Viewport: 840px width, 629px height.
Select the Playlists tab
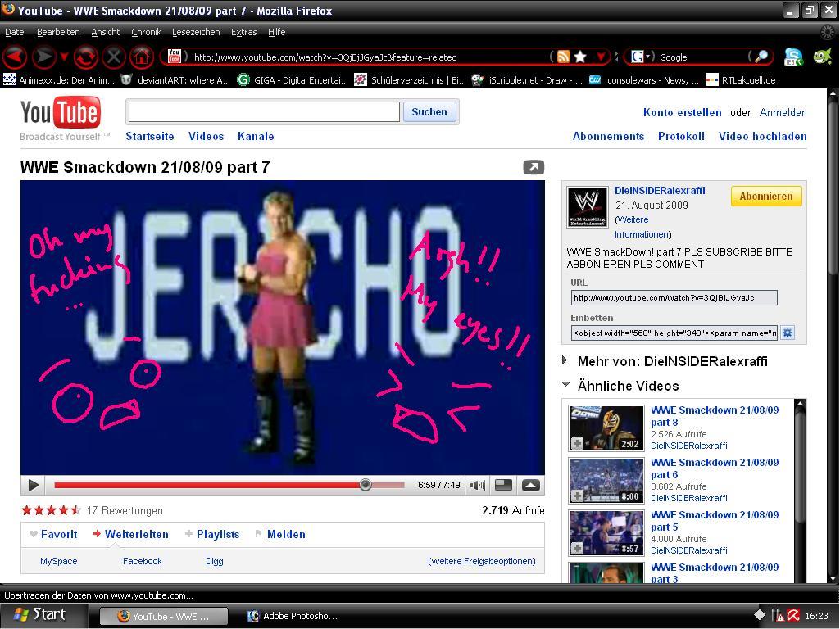(212, 534)
